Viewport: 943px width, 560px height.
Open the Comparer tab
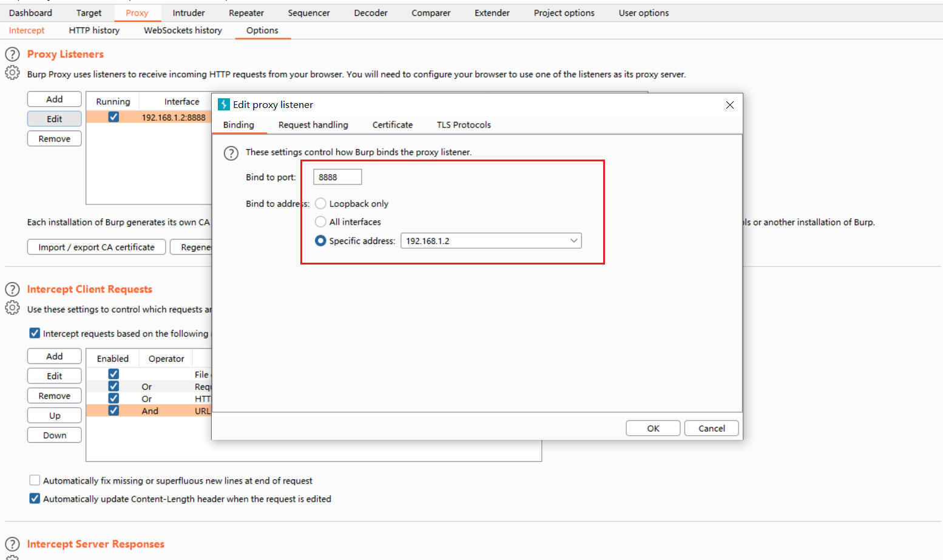coord(431,13)
